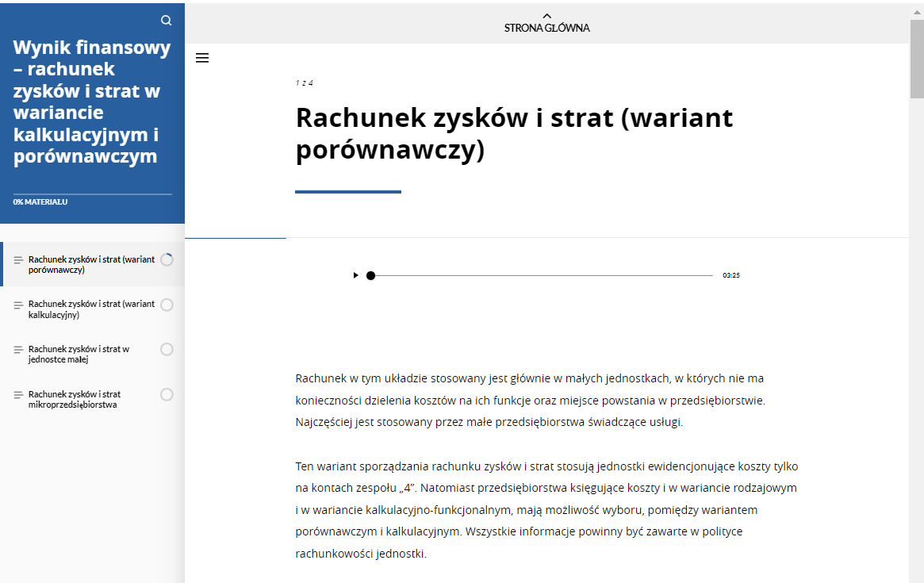Click the course title 'Wynik finansowy' in sidebar

(x=92, y=102)
